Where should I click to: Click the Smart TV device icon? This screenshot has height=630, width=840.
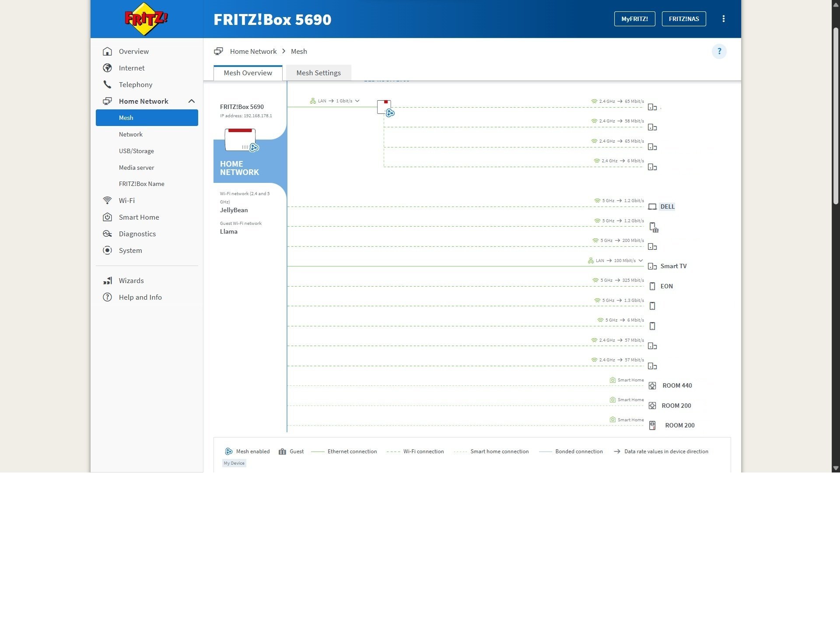click(x=652, y=266)
